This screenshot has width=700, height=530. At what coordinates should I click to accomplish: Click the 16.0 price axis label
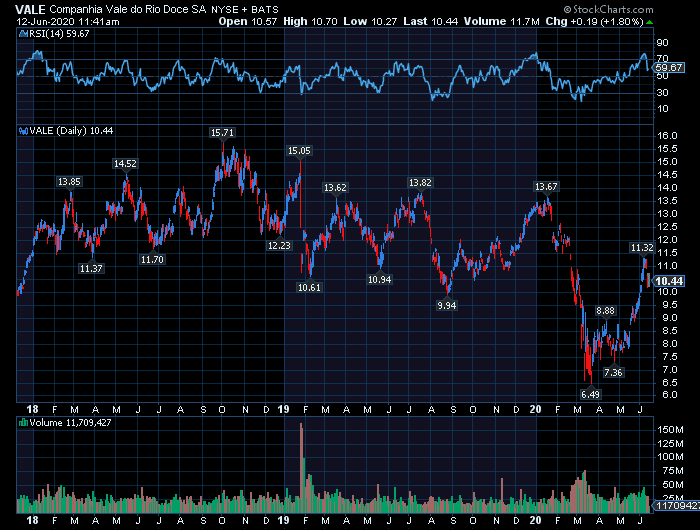tap(667, 136)
